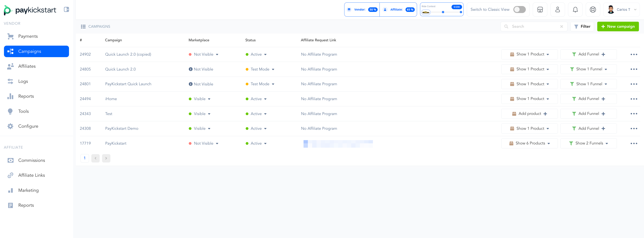The height and width of the screenshot is (238, 644).
Task: Click info icon beside Quick Launch 2.0 Not Visible
Action: coord(190,69)
